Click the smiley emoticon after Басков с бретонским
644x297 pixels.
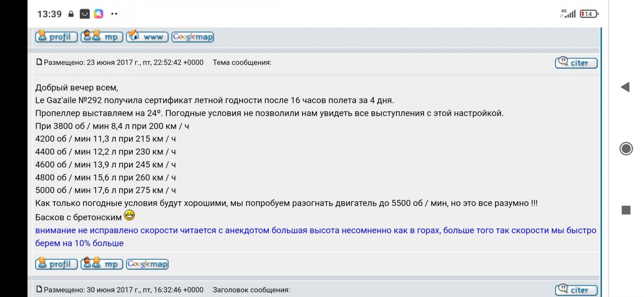pos(129,215)
